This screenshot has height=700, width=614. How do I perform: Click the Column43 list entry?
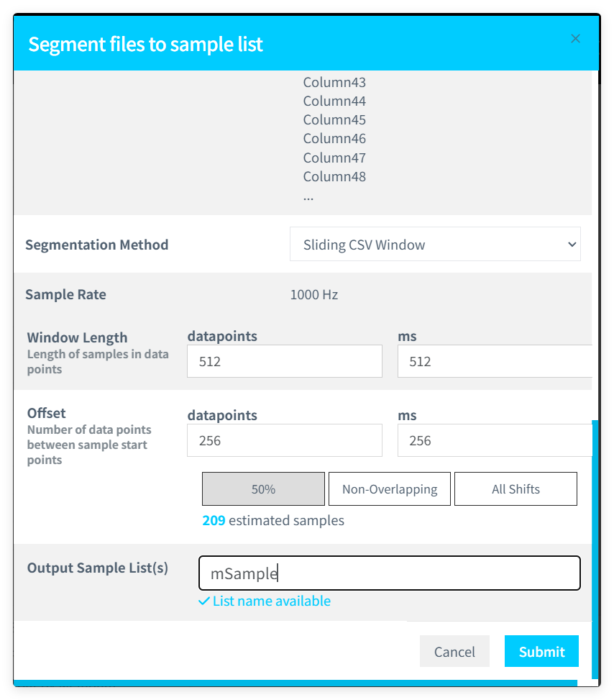coord(334,82)
